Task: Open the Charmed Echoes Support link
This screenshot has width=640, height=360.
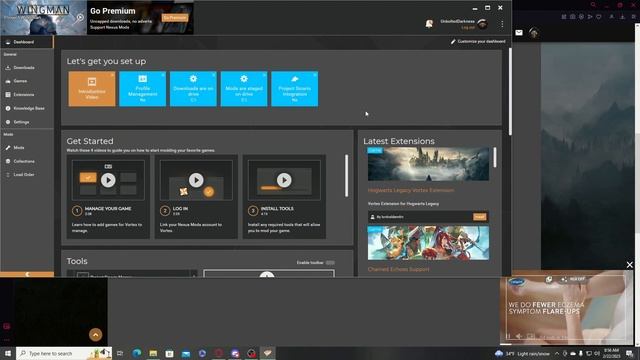Action: (398, 269)
